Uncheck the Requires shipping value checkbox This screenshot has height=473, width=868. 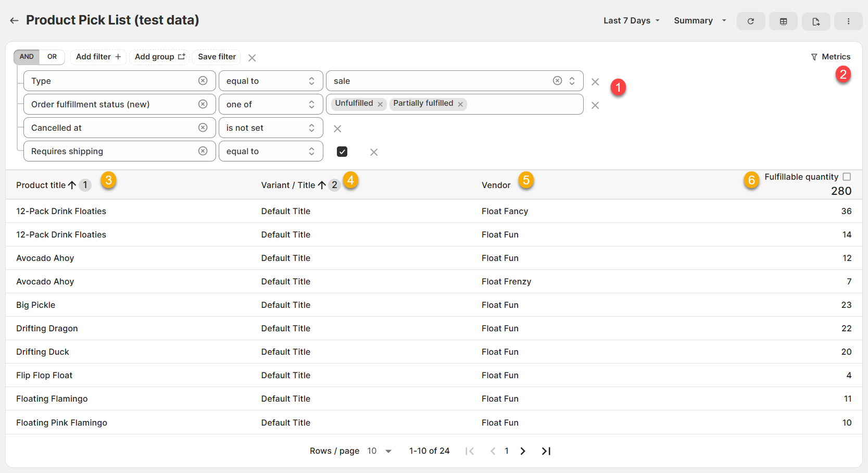tap(342, 152)
